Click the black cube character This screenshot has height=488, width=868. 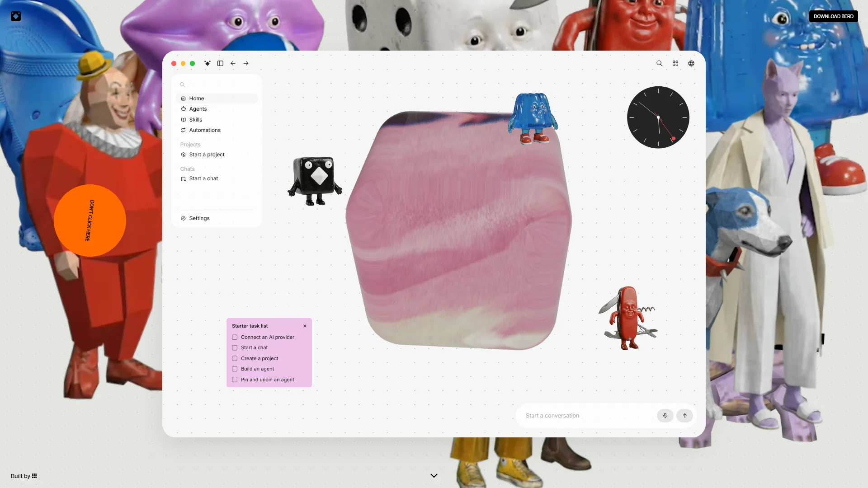pyautogui.click(x=315, y=181)
